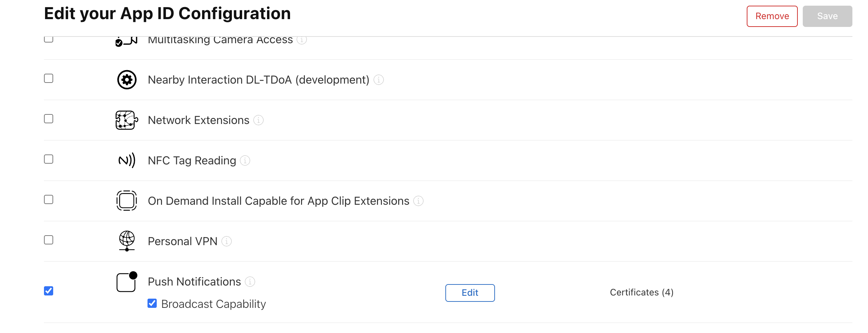Disable the Push Notifications capability checkbox

[48, 291]
